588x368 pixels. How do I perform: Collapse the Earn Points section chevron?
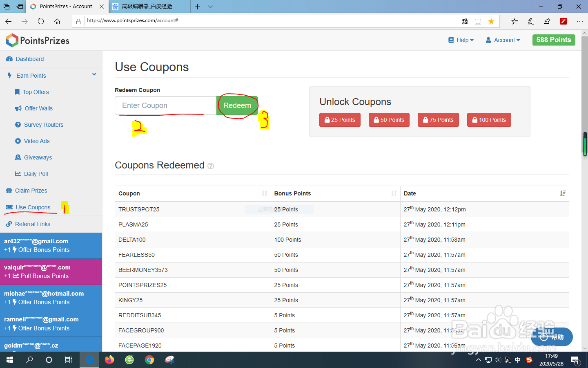click(x=94, y=74)
